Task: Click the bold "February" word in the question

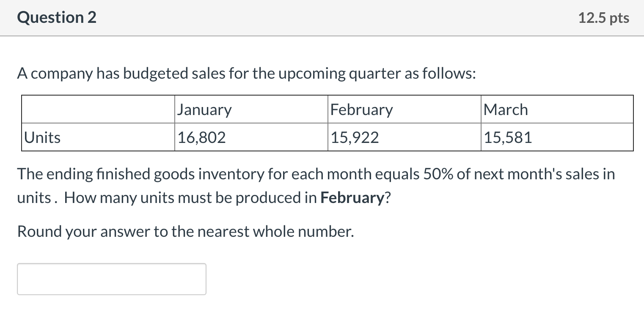Action: (351, 198)
